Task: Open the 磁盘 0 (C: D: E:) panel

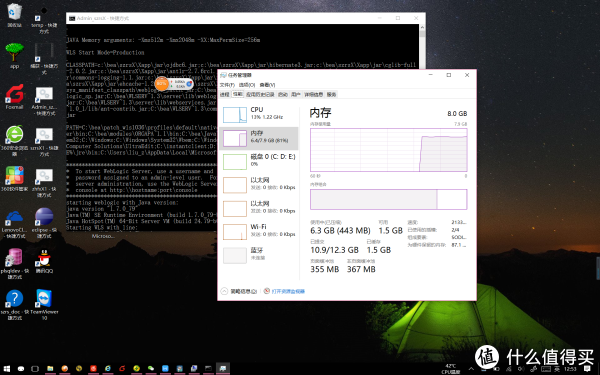Action: click(x=259, y=161)
